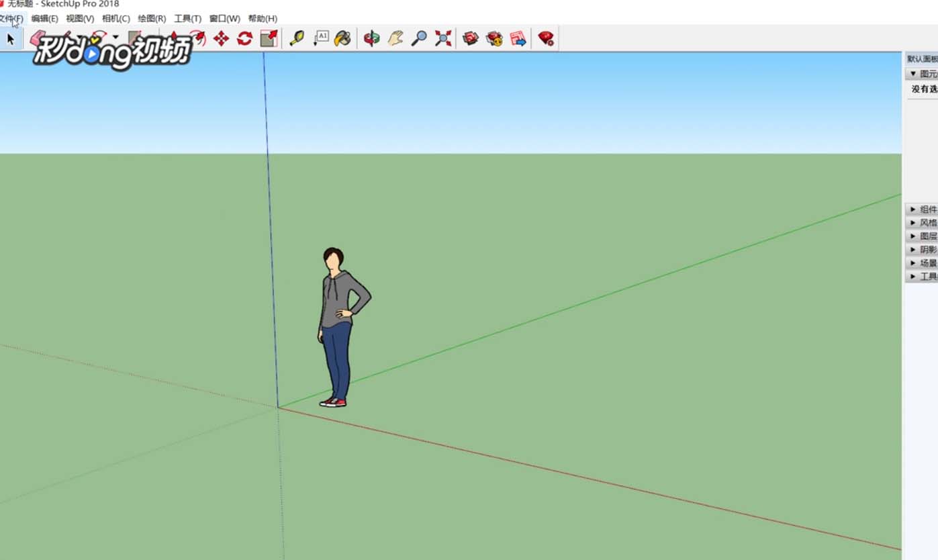
Task: Select the Text label tool
Action: (x=321, y=38)
